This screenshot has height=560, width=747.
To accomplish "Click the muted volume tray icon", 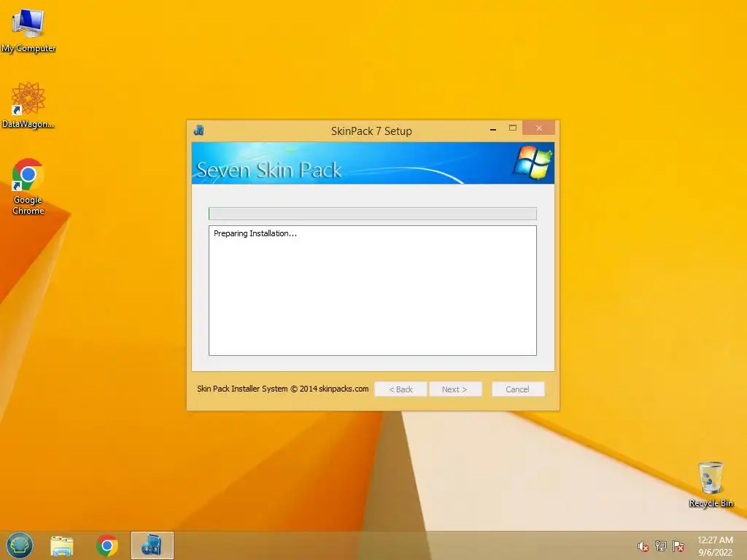I will 643,546.
